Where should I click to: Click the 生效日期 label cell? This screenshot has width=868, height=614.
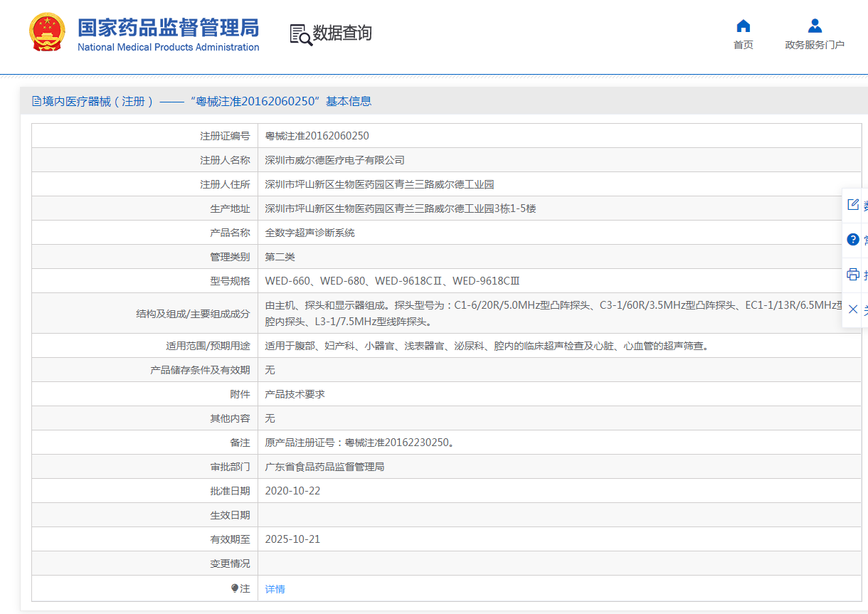click(145, 515)
